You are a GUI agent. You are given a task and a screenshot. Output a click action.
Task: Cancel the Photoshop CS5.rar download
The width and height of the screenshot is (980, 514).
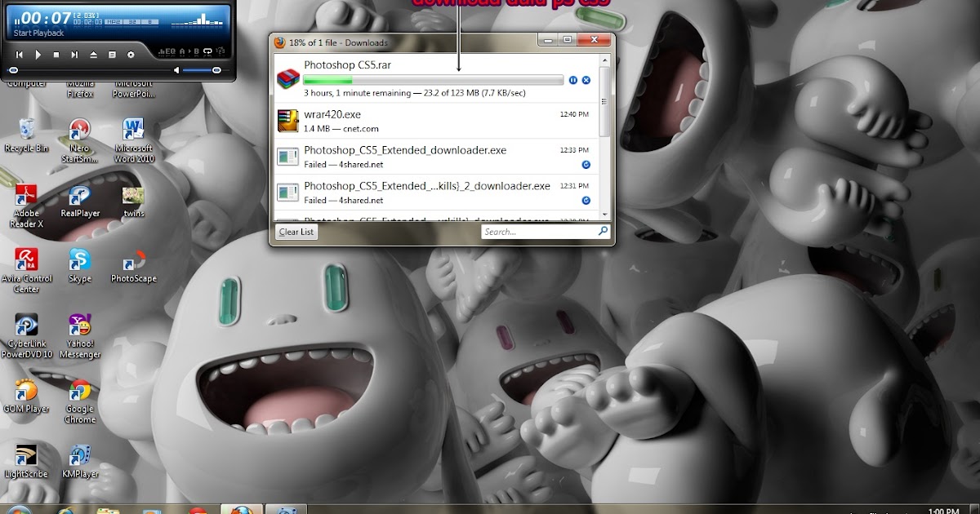pos(586,80)
